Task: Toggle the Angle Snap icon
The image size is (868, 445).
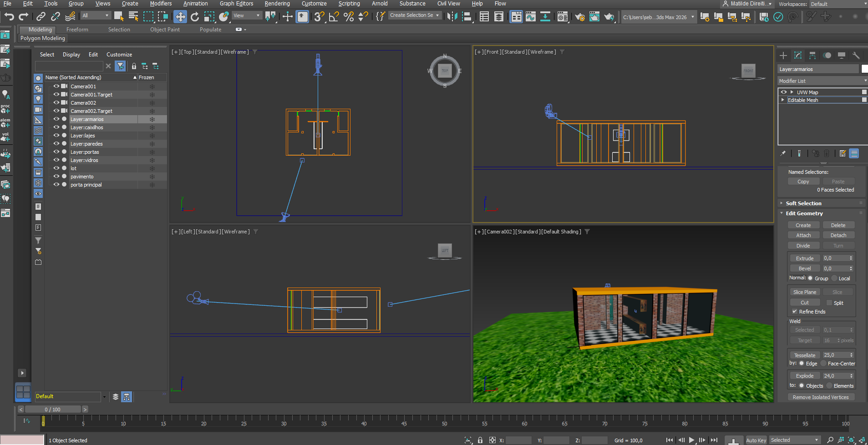Action: [x=334, y=17]
